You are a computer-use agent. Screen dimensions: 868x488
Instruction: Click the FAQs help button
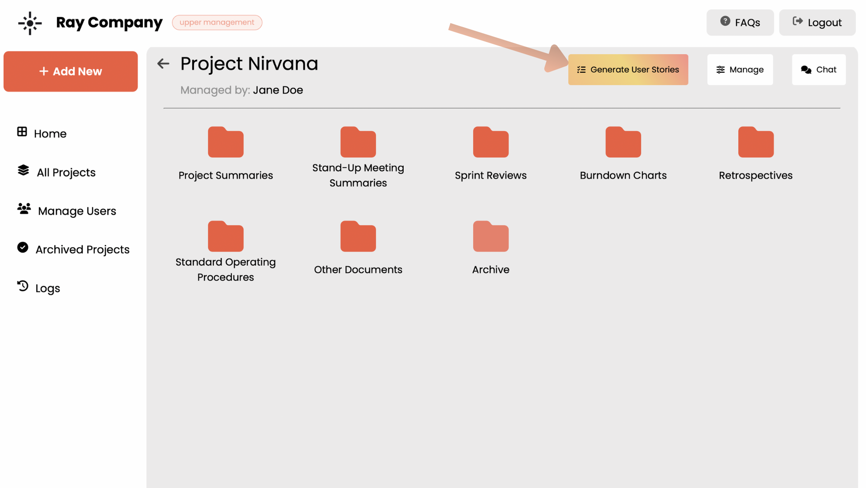(x=740, y=23)
